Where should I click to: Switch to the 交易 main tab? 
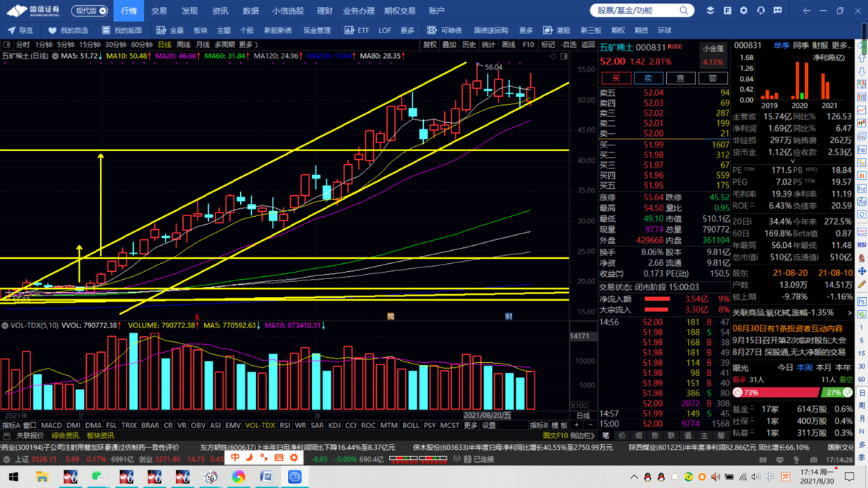(x=159, y=11)
